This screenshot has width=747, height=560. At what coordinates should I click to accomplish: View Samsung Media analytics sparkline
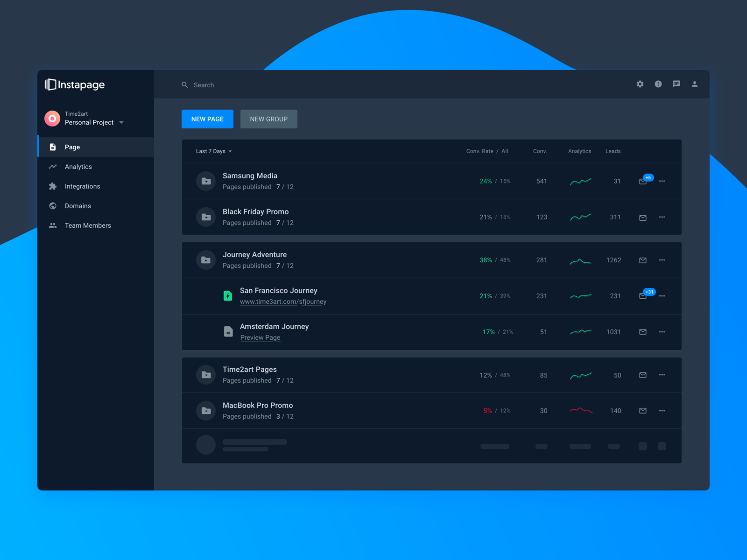pyautogui.click(x=581, y=181)
